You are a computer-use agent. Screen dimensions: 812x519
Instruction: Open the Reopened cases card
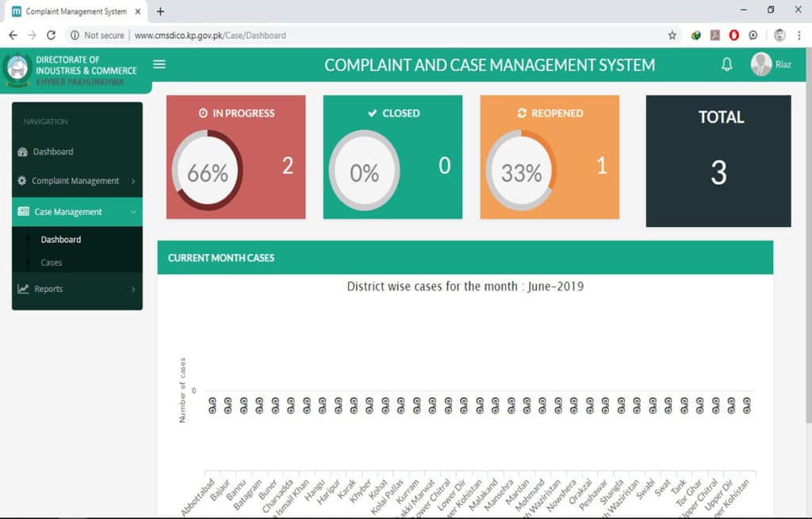click(550, 157)
